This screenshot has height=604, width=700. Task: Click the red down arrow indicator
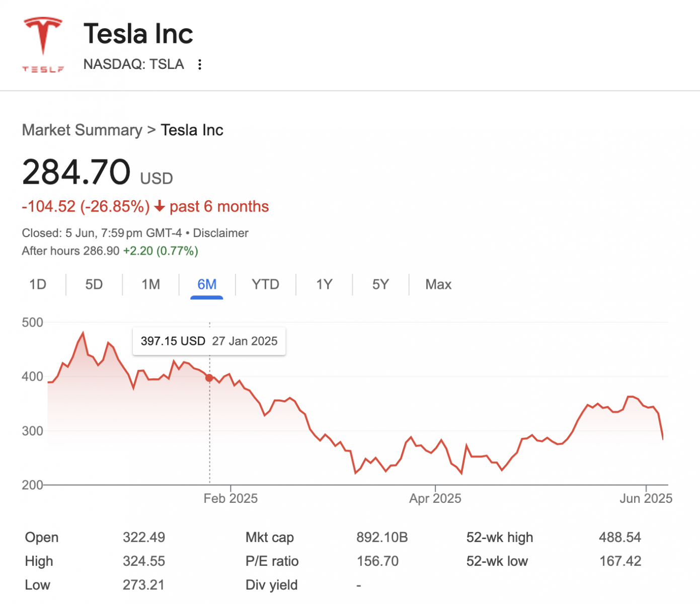pos(160,206)
